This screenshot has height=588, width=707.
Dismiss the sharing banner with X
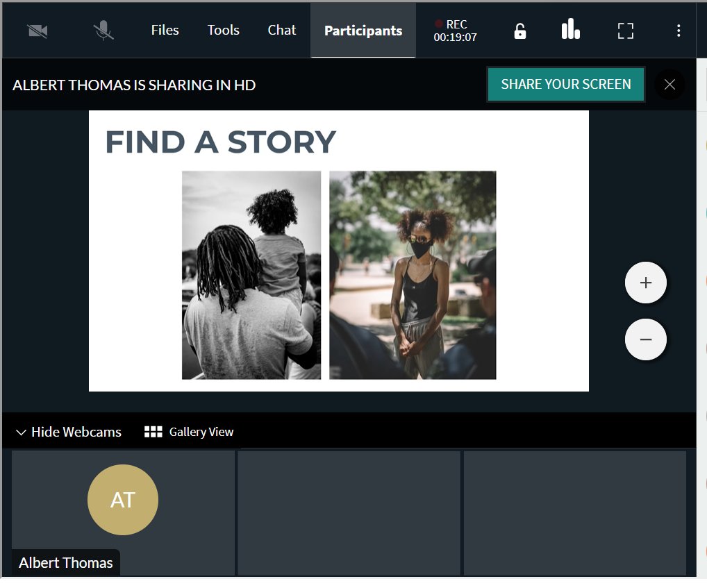pos(669,84)
